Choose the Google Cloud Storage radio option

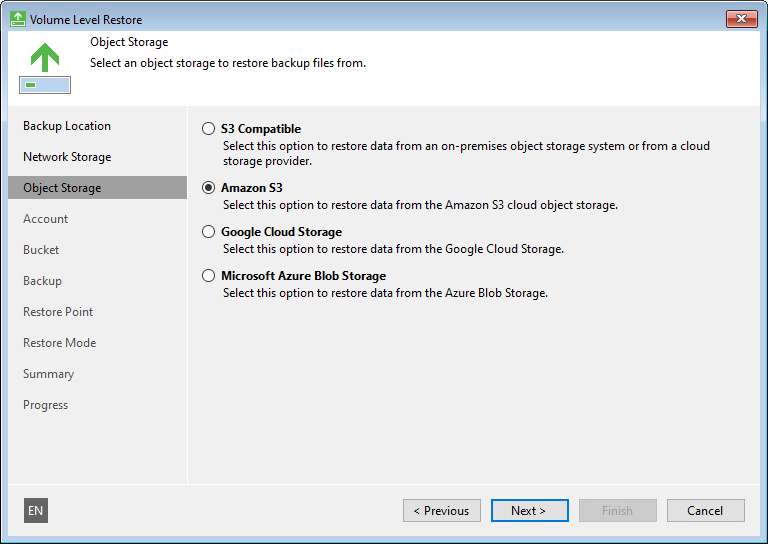209,232
